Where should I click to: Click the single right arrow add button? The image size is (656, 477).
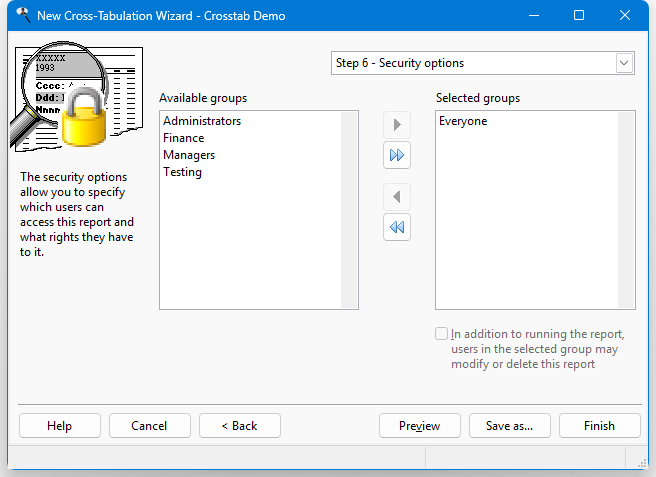pos(397,125)
